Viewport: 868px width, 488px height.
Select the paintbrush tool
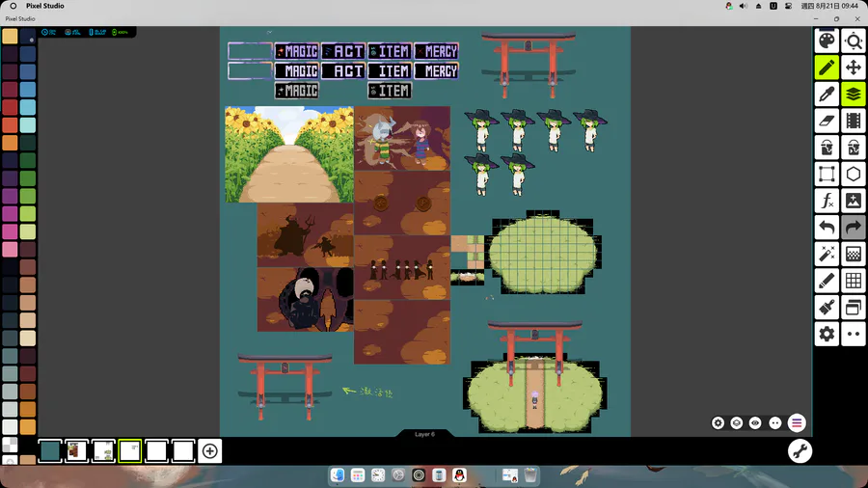[827, 307]
